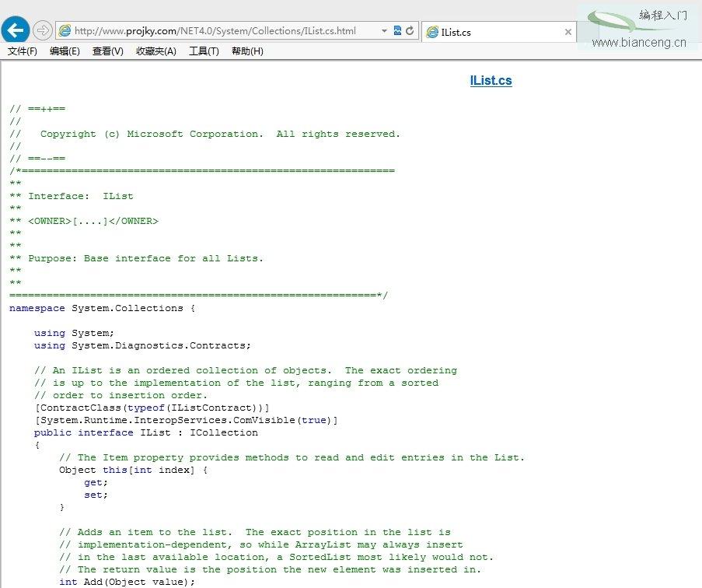The height and width of the screenshot is (588, 702).
Task: Open the address bar dropdown arrow
Action: coord(384,31)
